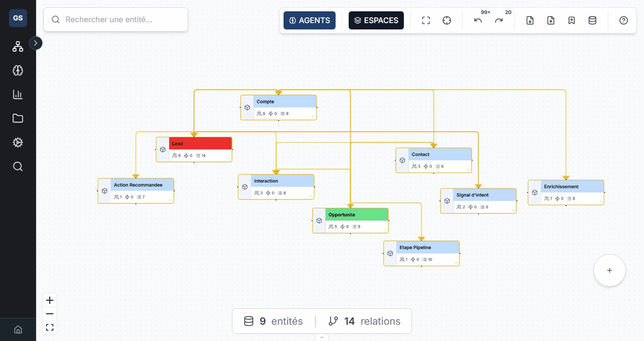Open details of the Compte entity via its ellipsis
Viewport: 644px width, 341px height.
click(x=313, y=117)
